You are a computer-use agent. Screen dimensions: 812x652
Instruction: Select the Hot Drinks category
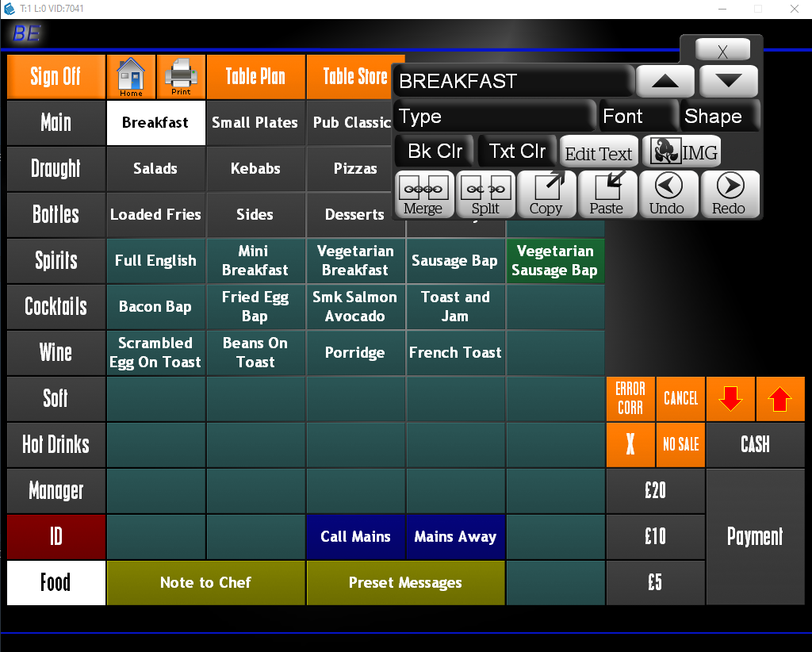pyautogui.click(x=56, y=445)
